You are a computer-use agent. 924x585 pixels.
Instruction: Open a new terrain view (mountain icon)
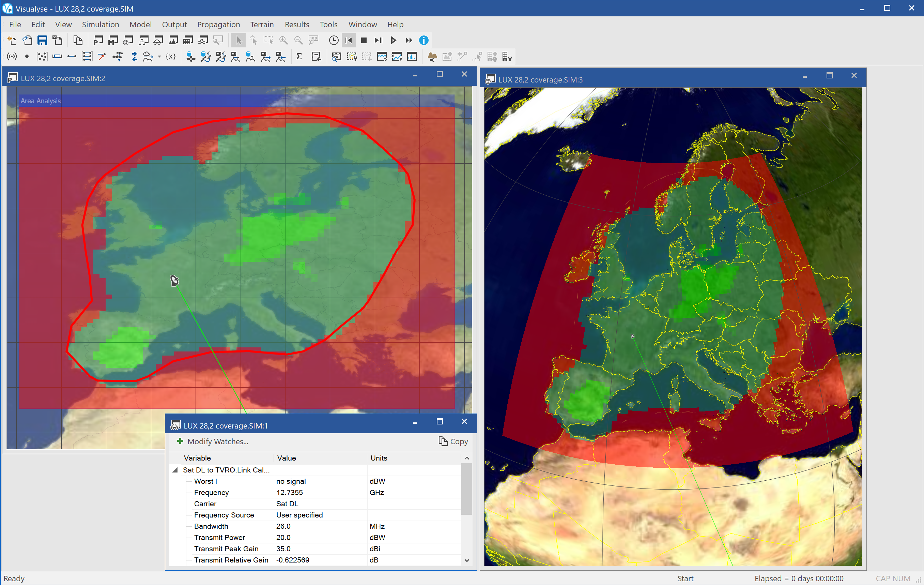173,40
